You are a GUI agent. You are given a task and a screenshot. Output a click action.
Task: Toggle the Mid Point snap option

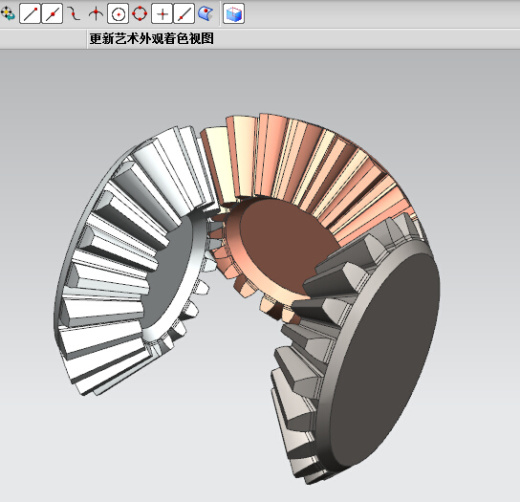coord(52,14)
